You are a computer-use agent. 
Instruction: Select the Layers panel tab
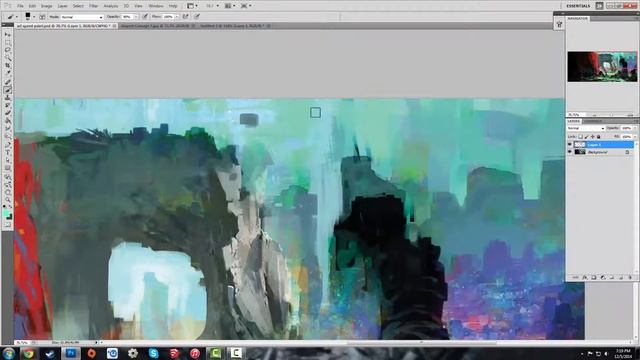click(x=573, y=121)
